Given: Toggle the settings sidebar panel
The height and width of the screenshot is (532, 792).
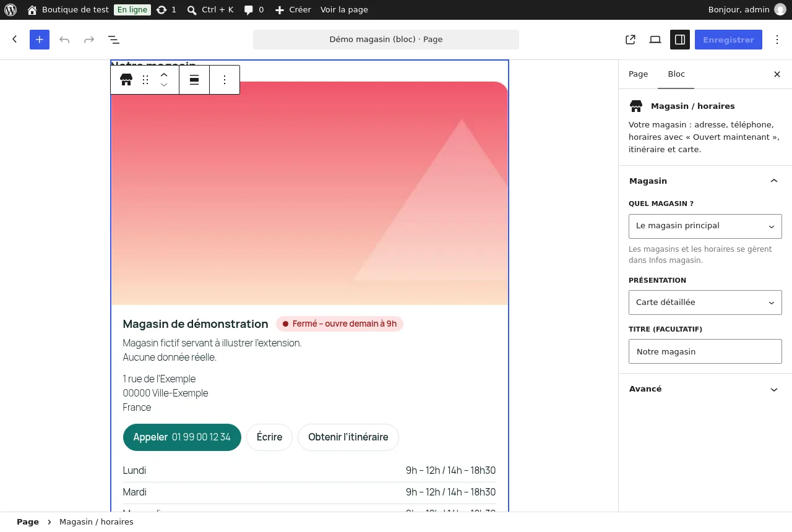Looking at the screenshot, I should click(x=680, y=40).
